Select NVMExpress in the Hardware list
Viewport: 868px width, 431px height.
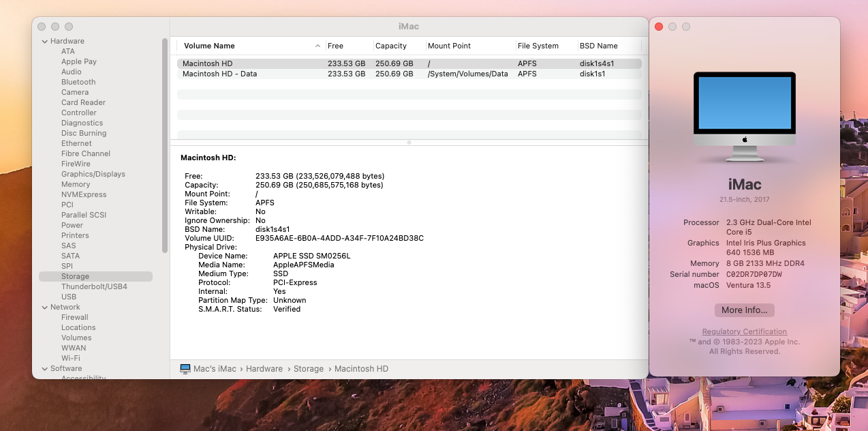[x=84, y=195]
